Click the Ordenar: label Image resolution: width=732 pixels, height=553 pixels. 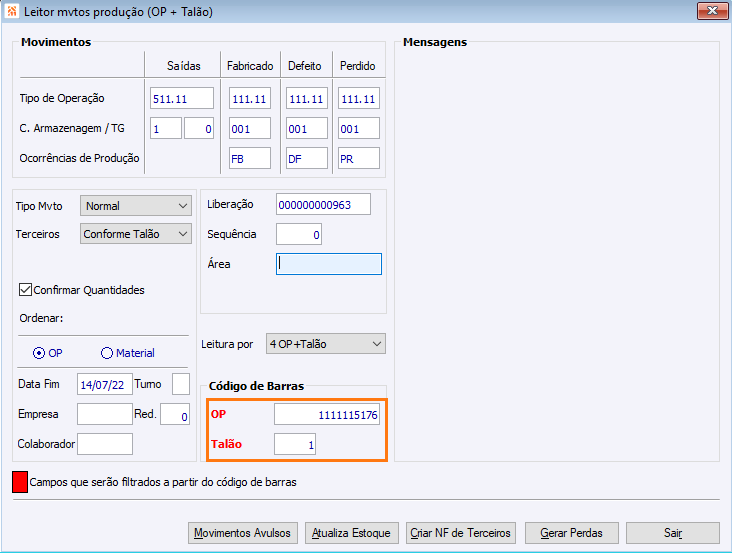pos(41,318)
